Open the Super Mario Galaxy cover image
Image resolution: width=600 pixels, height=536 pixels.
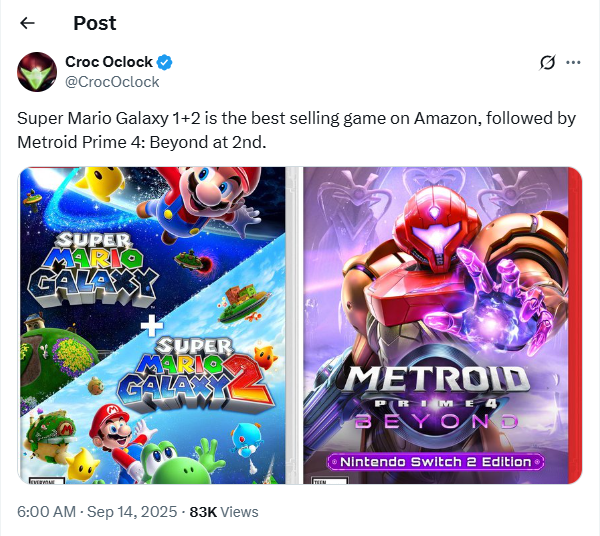[x=151, y=325]
